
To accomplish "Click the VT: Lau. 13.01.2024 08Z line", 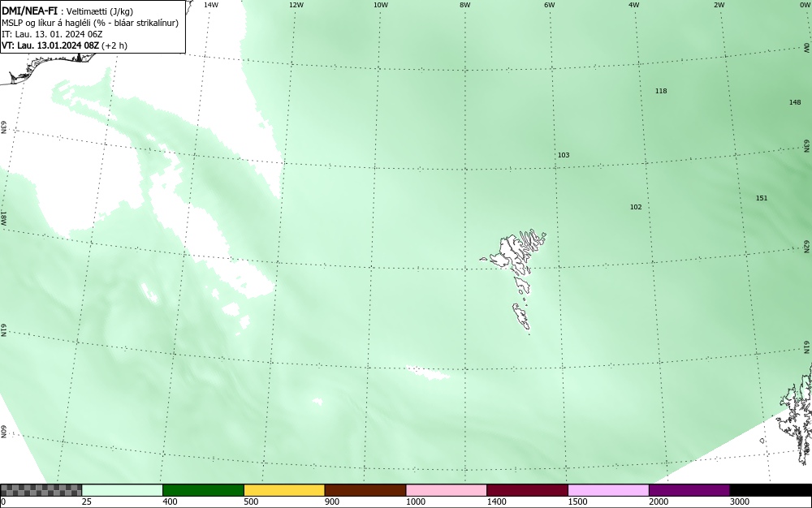I will 64,45.
